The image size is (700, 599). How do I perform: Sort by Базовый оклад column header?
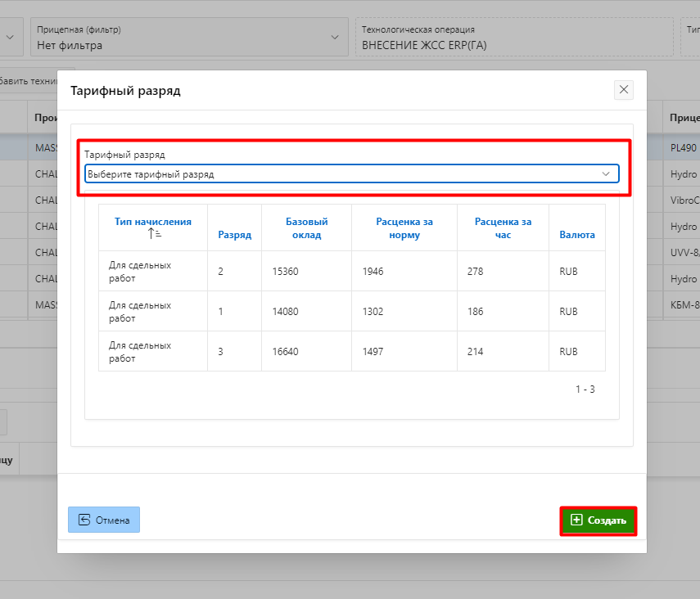[306, 228]
